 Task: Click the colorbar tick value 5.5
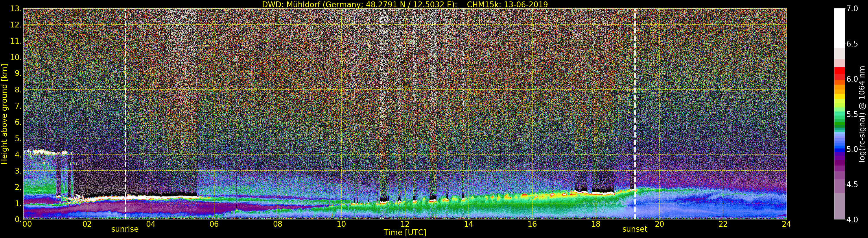click(852, 114)
